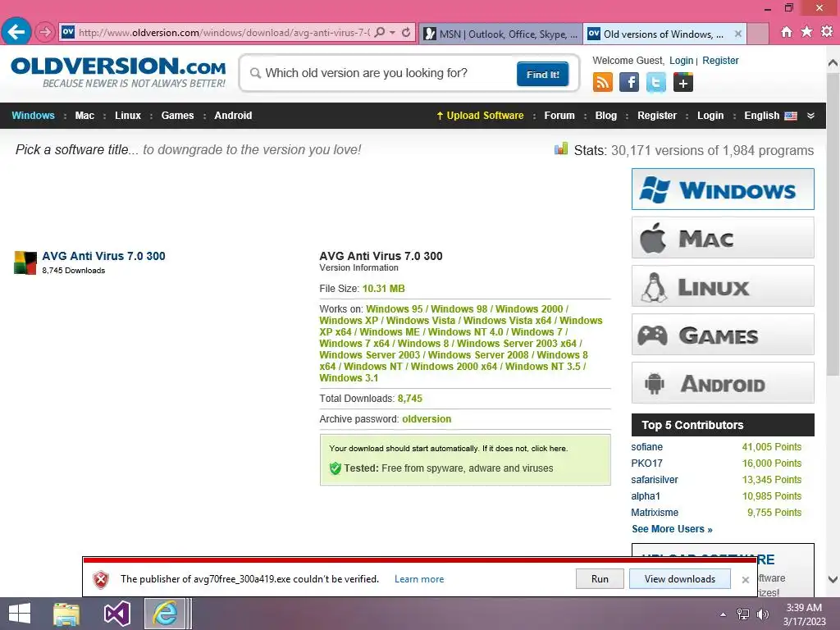
Task: Open Blog in the navigation bar
Action: 606,116
